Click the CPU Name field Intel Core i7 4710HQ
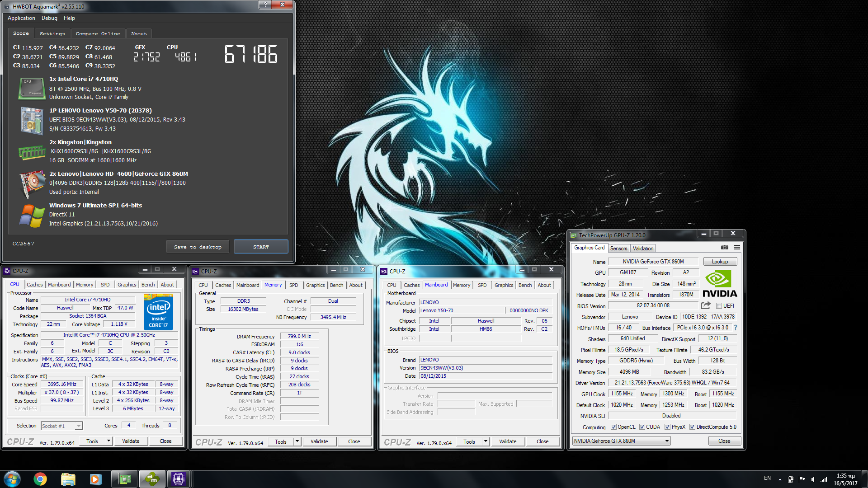The width and height of the screenshot is (868, 488). (88, 300)
